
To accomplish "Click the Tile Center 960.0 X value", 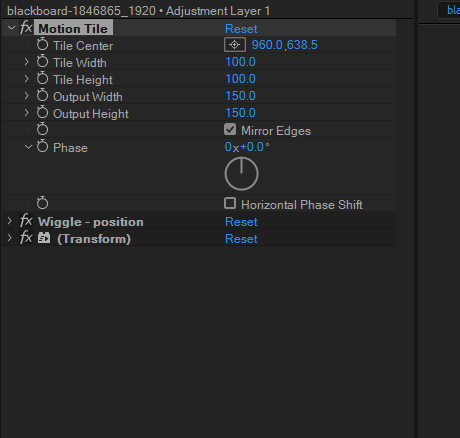I will (x=267, y=45).
